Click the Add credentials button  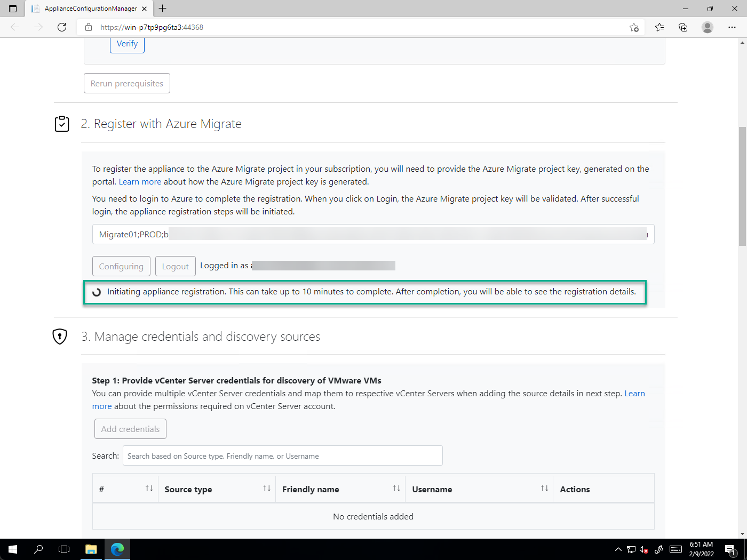tap(130, 429)
